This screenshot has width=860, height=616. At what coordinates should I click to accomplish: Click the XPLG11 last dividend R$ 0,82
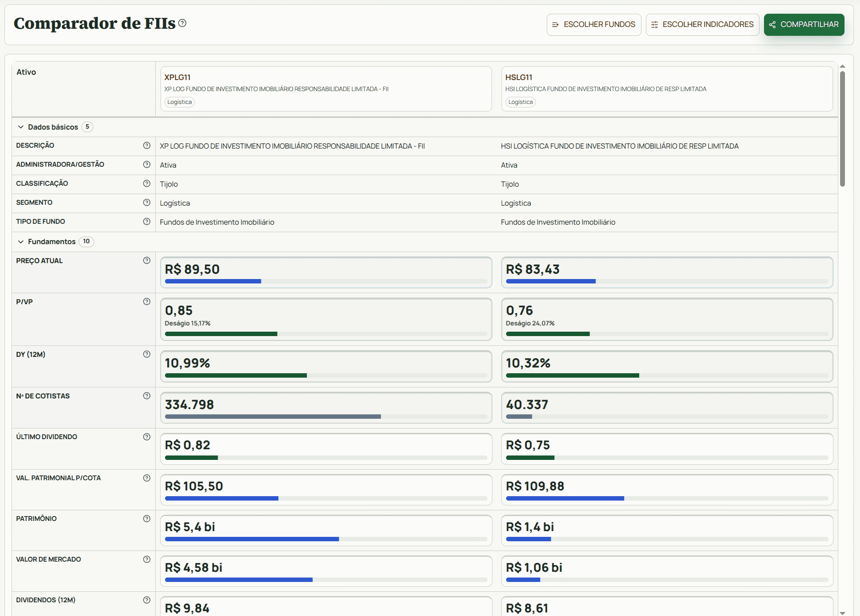(x=188, y=445)
